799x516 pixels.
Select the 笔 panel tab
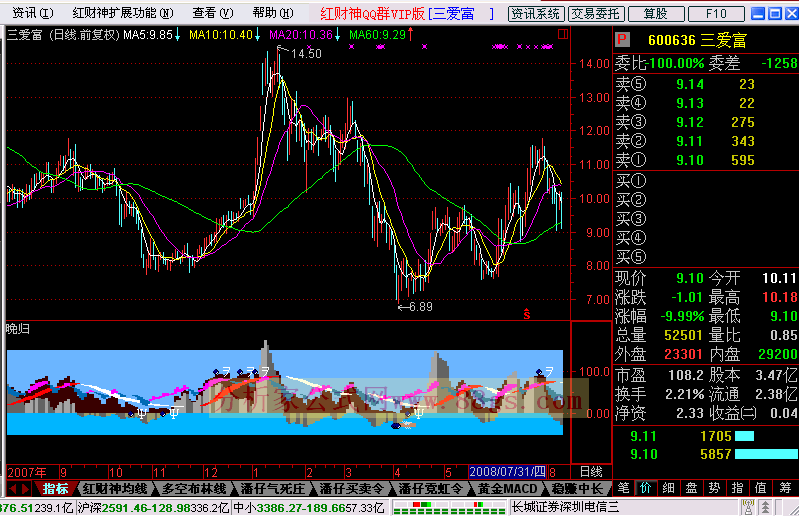click(623, 488)
